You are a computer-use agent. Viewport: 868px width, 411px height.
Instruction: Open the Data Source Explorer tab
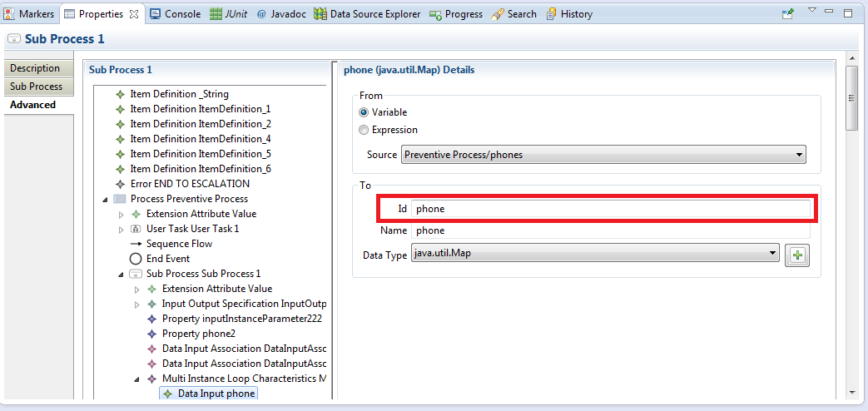367,14
